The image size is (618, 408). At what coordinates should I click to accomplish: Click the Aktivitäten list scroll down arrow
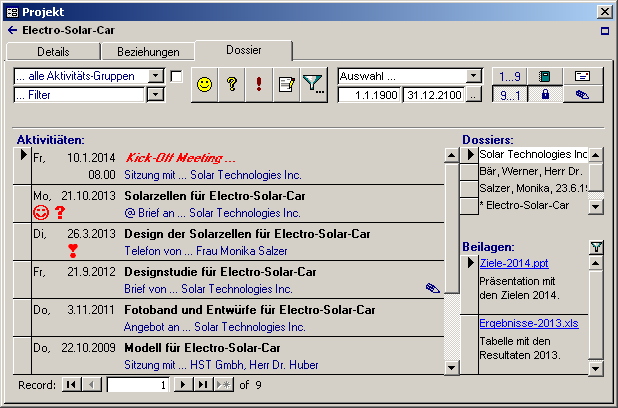452,368
